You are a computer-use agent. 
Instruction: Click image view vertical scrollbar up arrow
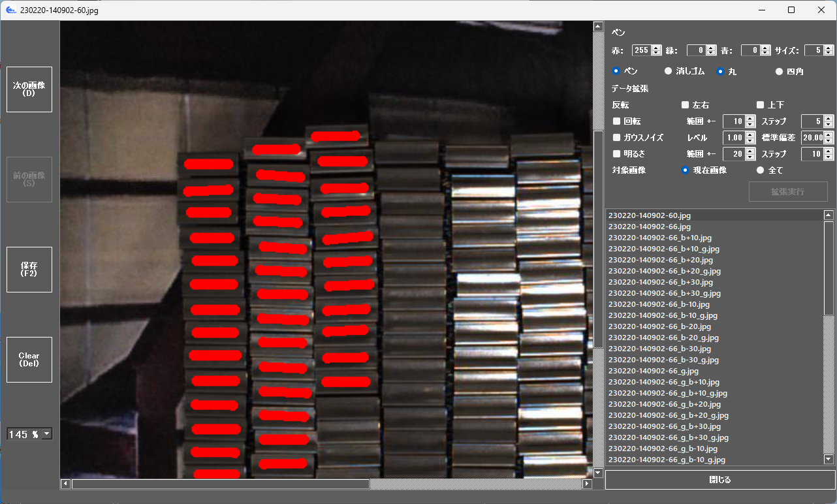click(x=598, y=27)
